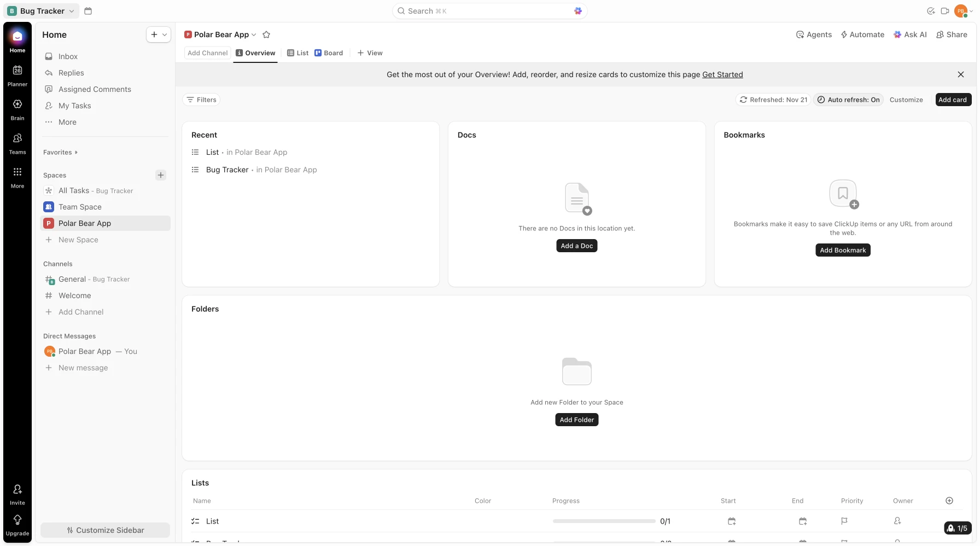Screen dimensions: 980x546
Task: Open the Filters control
Action: pos(201,100)
